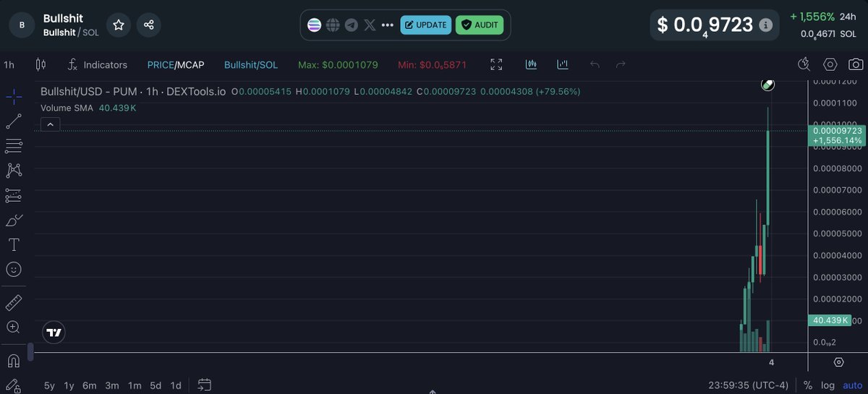The image size is (868, 394).
Task: Select the text annotation tool
Action: (x=14, y=244)
